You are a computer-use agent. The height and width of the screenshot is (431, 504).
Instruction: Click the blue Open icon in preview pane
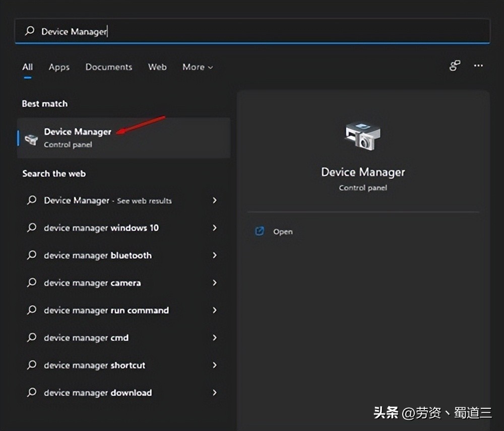(x=260, y=231)
